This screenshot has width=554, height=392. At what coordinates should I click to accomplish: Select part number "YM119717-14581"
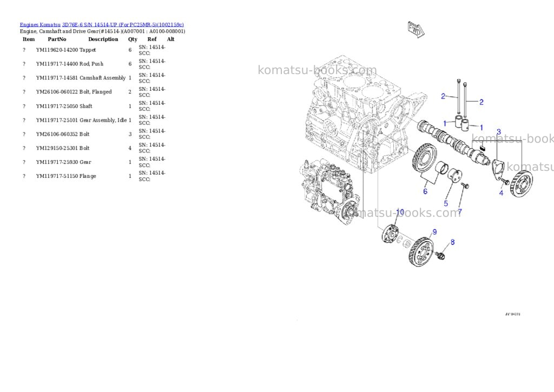(x=57, y=78)
